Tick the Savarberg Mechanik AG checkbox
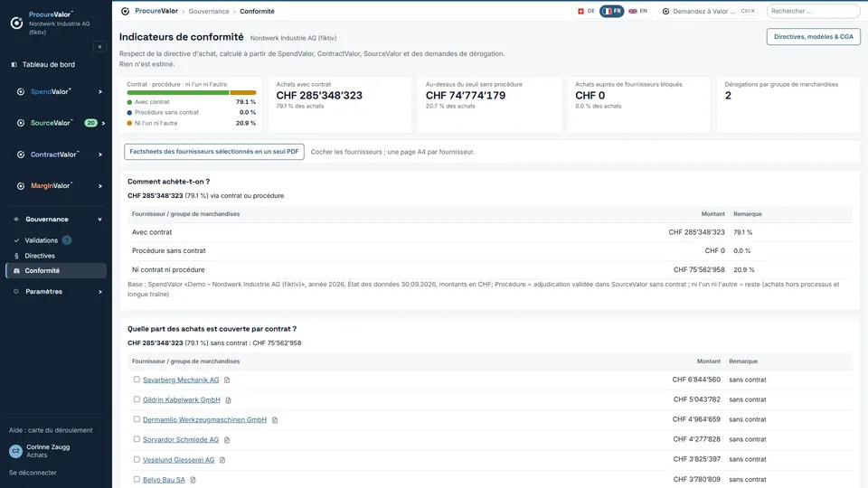Image resolution: width=868 pixels, height=488 pixels. (x=137, y=380)
